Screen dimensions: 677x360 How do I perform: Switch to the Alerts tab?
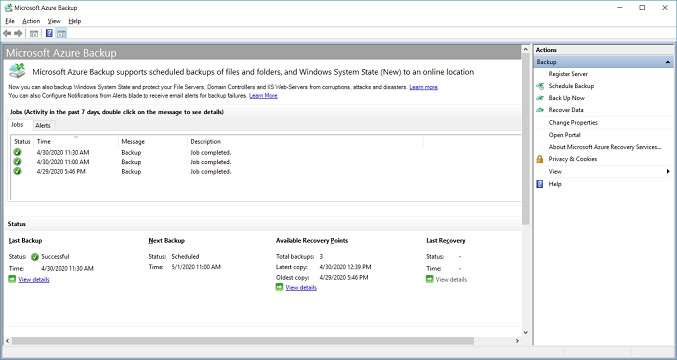[x=43, y=126]
